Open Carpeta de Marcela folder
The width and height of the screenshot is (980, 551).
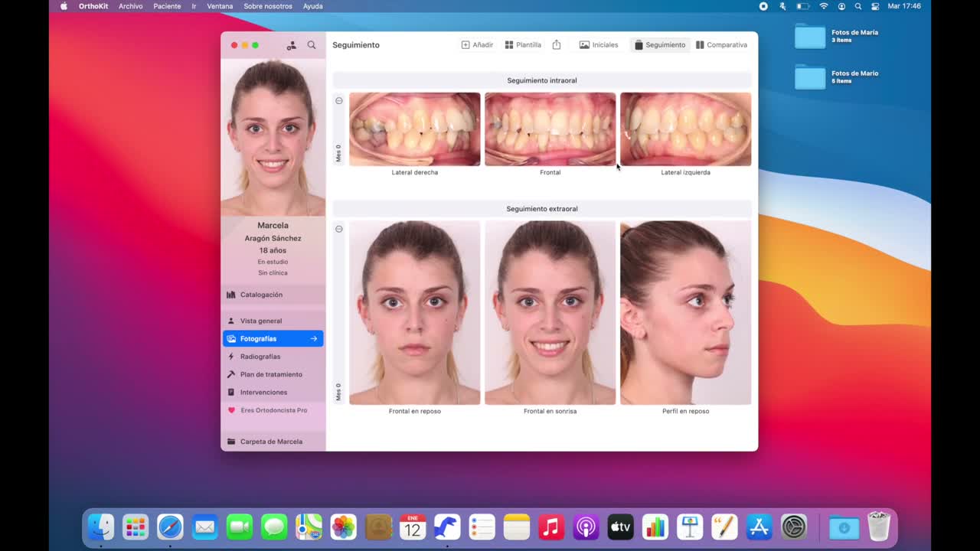pos(273,442)
